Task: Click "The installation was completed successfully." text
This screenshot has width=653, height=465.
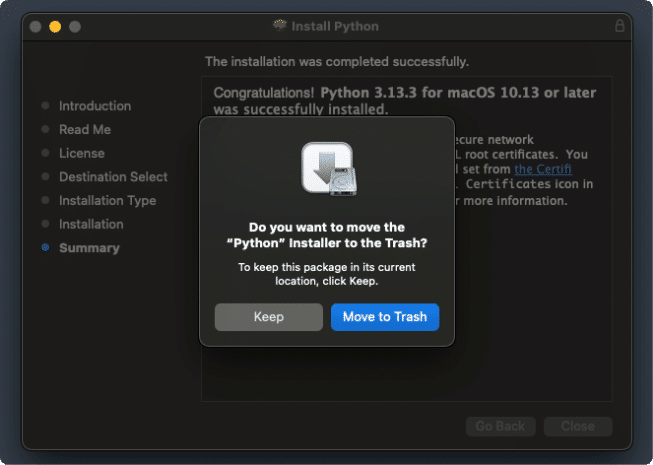Action: (x=337, y=62)
